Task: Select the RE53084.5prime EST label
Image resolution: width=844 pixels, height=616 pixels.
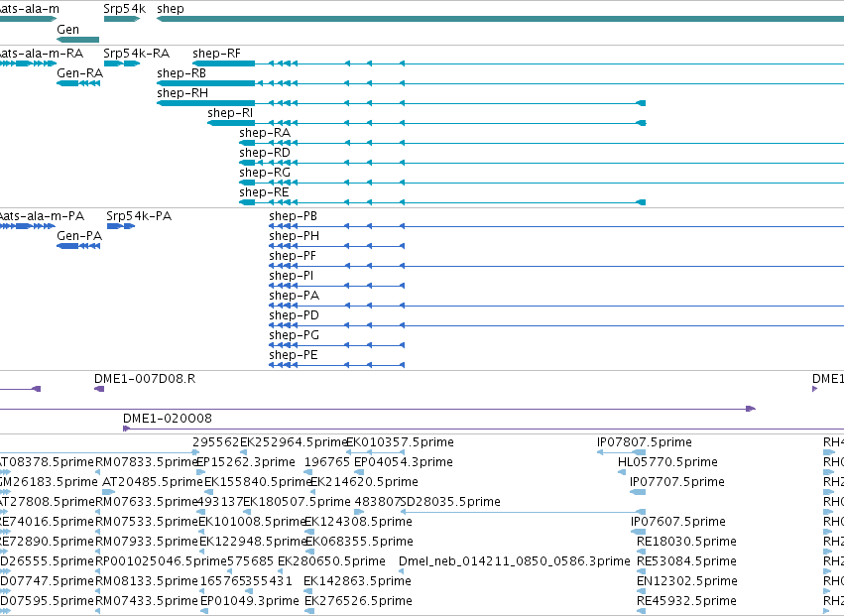Action: tap(686, 562)
